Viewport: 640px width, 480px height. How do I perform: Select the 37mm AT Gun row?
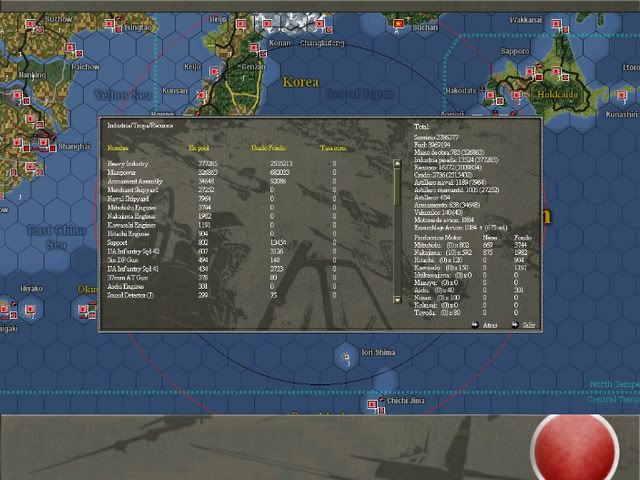(222, 278)
